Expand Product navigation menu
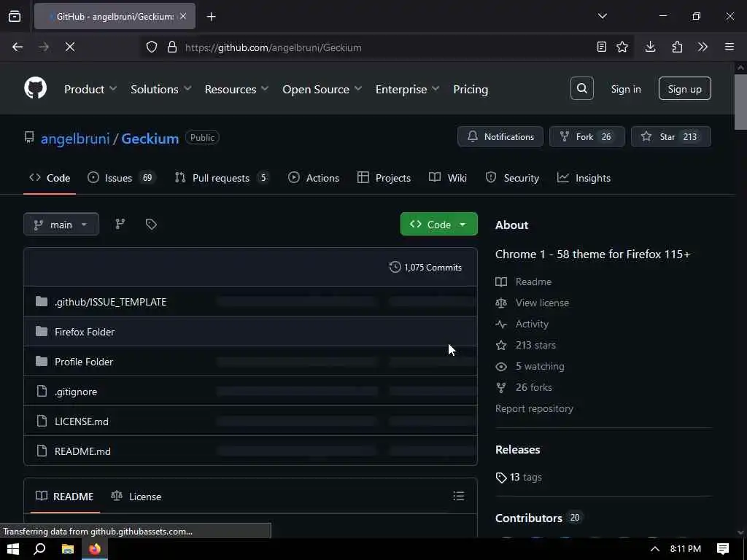Viewport: 747px width, 560px height. pyautogui.click(x=90, y=89)
